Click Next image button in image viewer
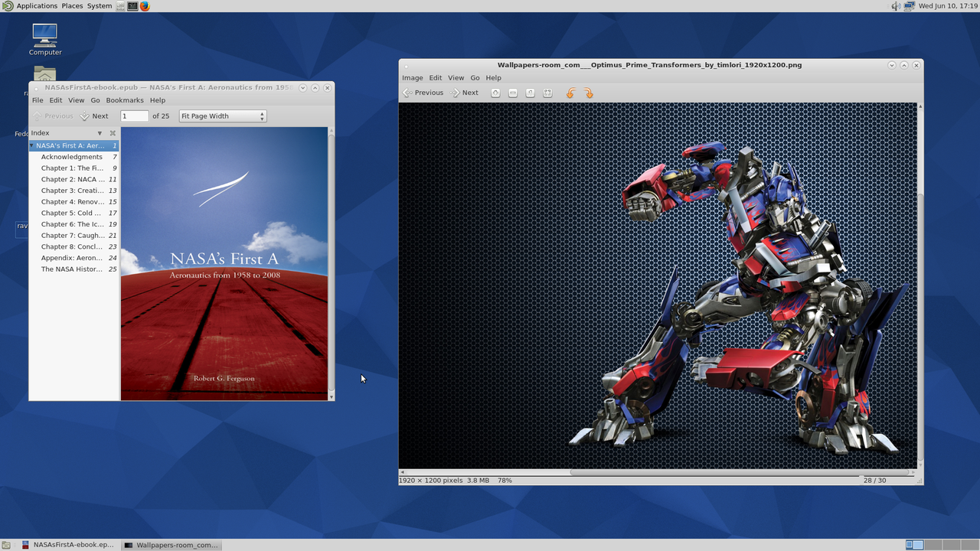 coord(465,93)
